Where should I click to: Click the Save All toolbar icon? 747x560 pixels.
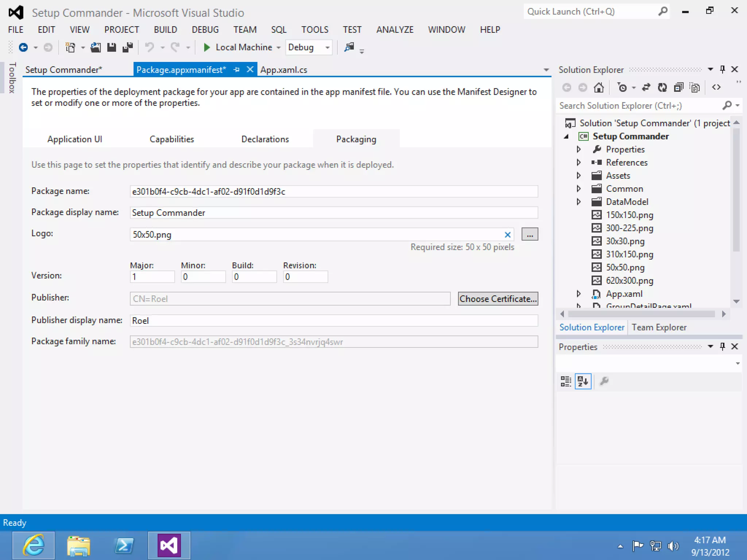pos(128,47)
